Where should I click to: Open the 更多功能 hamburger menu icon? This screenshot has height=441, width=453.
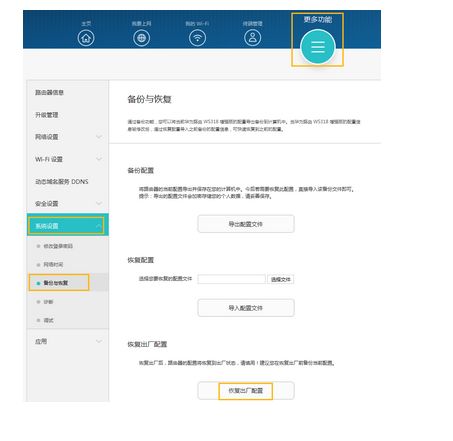click(x=318, y=47)
